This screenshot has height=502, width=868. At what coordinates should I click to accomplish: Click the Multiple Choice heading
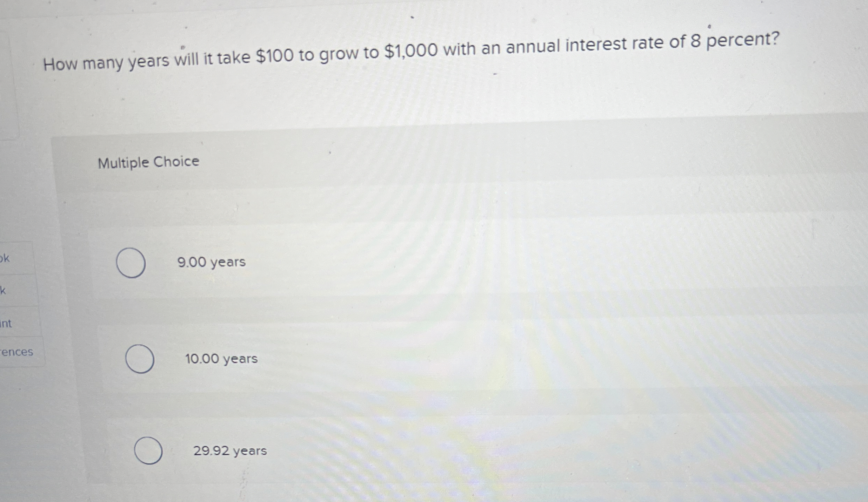pos(148,161)
